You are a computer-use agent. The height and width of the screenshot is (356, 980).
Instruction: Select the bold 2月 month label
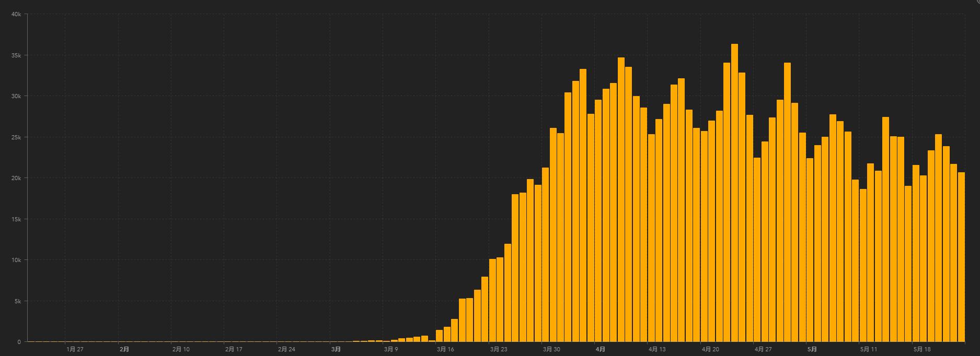[124, 349]
